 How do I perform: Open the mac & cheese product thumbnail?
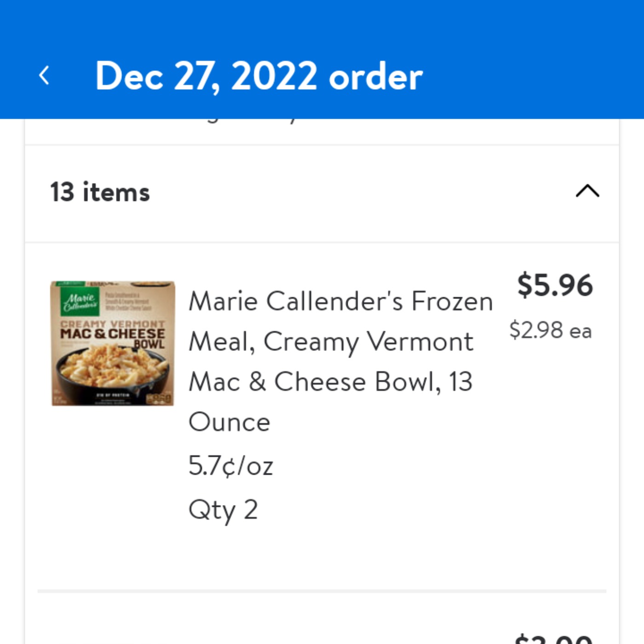[113, 343]
